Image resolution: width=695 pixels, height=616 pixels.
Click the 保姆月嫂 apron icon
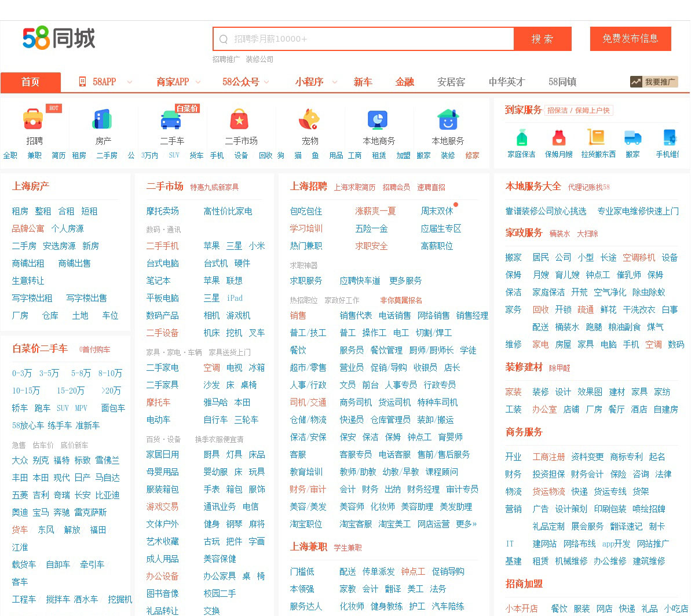coord(558,138)
